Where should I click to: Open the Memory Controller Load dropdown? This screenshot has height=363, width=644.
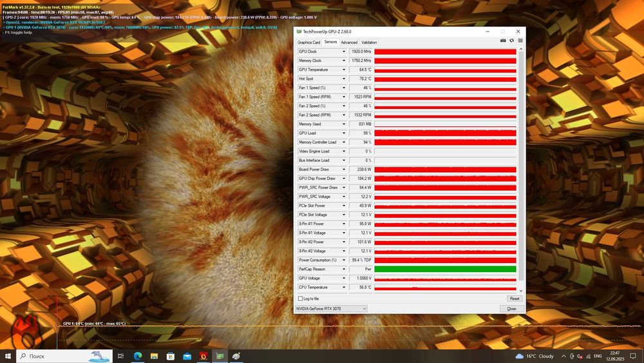coord(344,142)
